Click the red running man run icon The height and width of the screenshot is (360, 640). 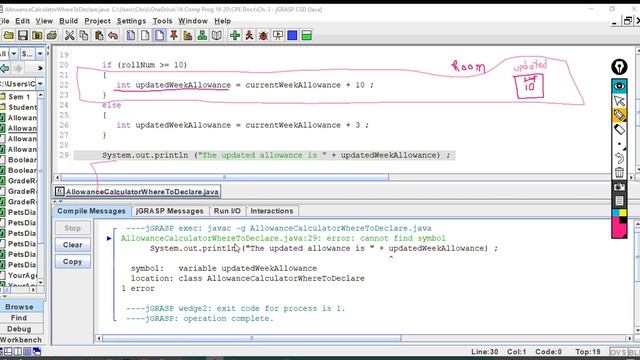coord(249,36)
